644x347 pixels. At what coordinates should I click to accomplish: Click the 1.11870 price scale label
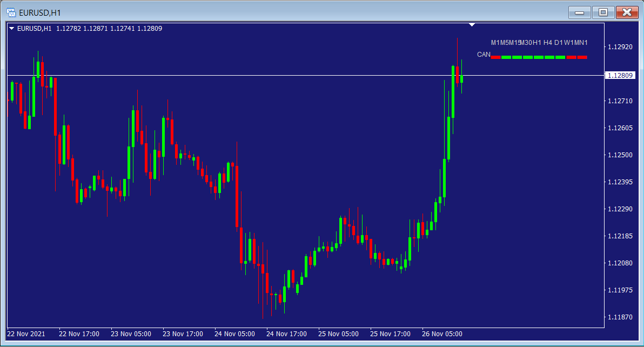click(x=620, y=317)
